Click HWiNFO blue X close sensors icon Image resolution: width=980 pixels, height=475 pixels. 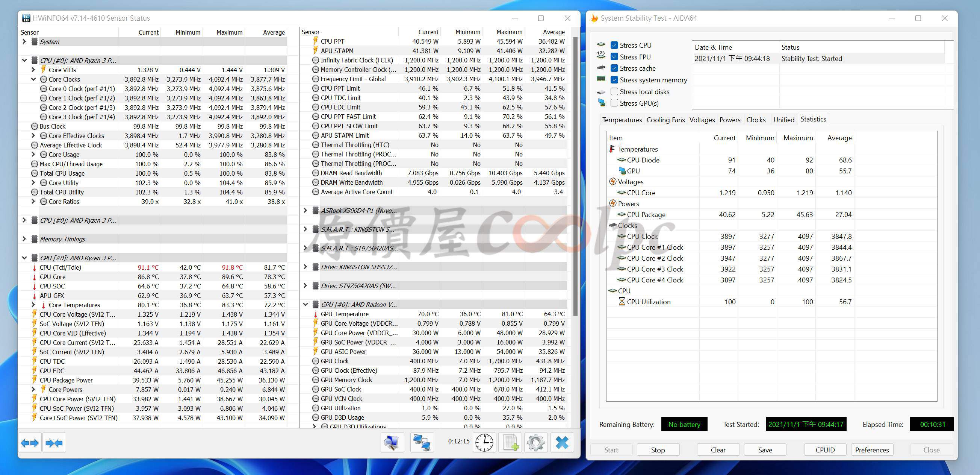[x=562, y=443]
